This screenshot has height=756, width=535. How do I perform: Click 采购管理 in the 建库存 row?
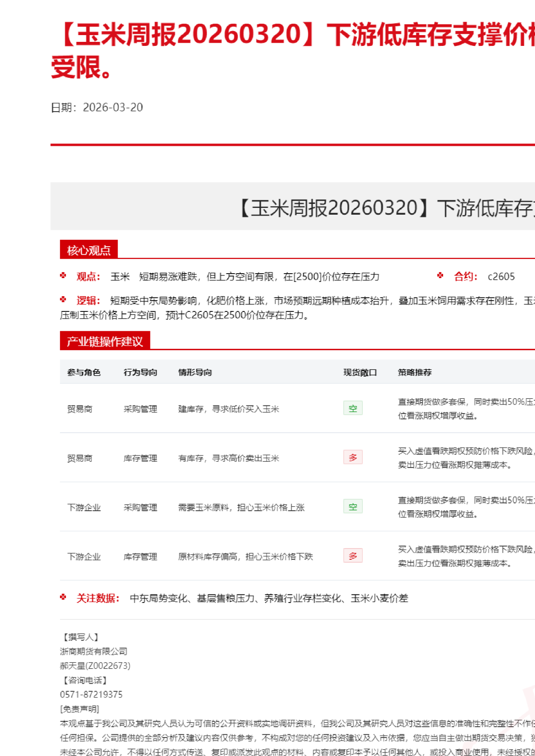[141, 409]
